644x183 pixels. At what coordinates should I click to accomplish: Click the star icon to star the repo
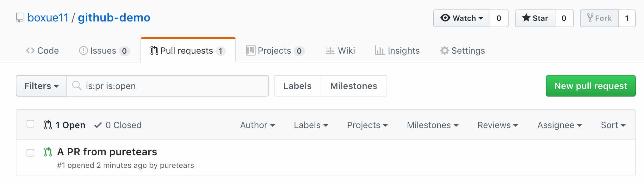(527, 18)
